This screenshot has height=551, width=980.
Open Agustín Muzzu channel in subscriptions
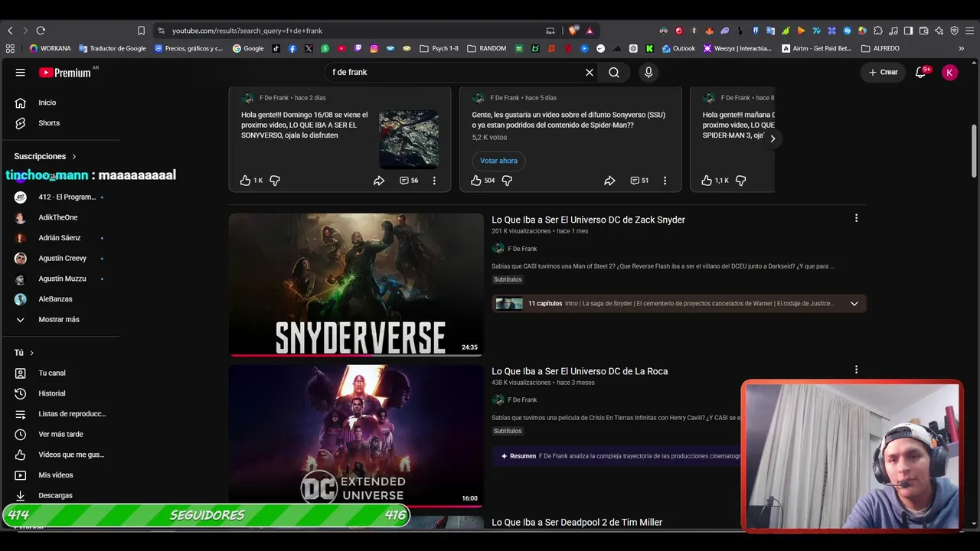(x=61, y=279)
